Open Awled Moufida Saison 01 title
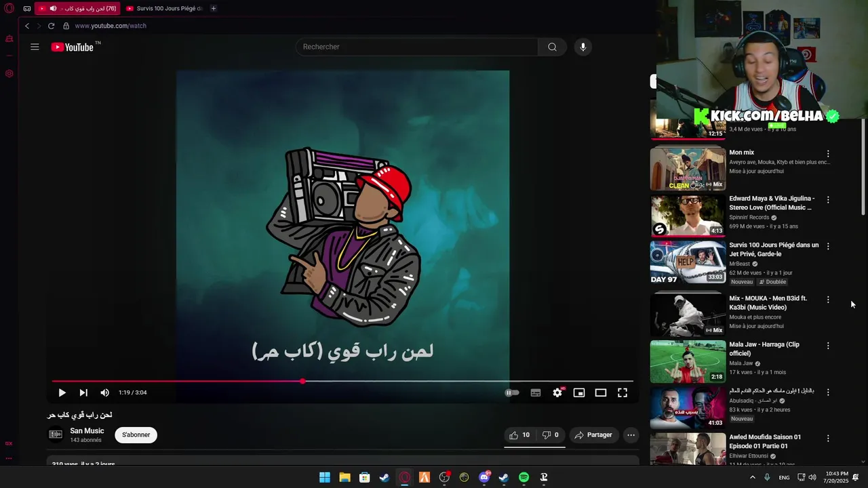Screen dimensions: 868x488 pos(765,442)
